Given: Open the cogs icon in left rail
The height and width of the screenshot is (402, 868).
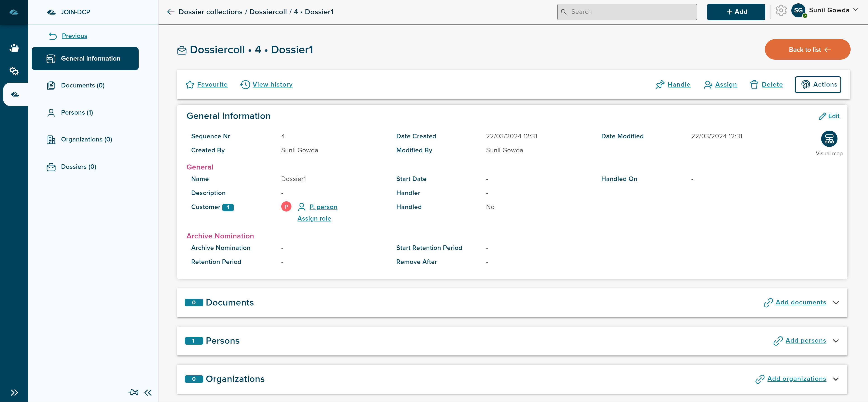Looking at the screenshot, I should (14, 71).
